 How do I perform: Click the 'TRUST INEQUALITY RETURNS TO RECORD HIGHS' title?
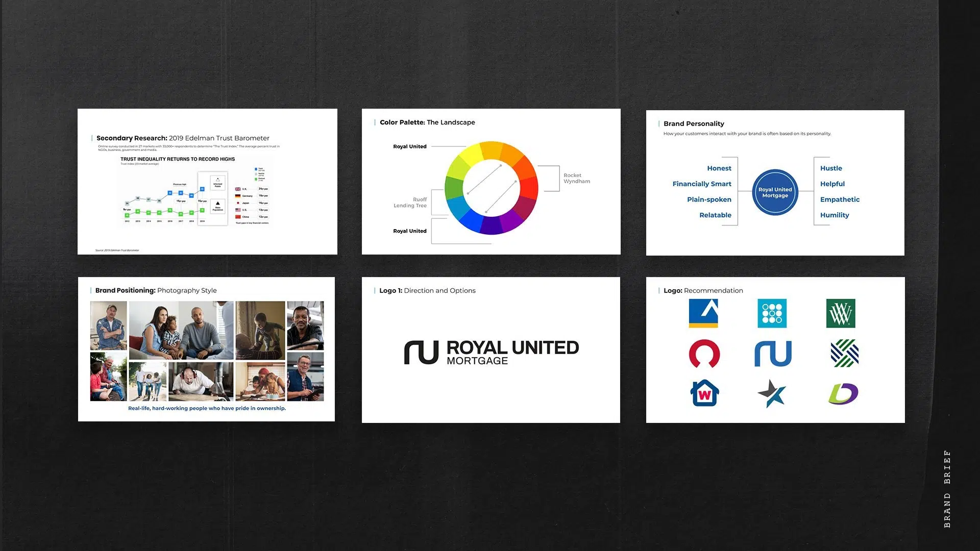point(178,159)
